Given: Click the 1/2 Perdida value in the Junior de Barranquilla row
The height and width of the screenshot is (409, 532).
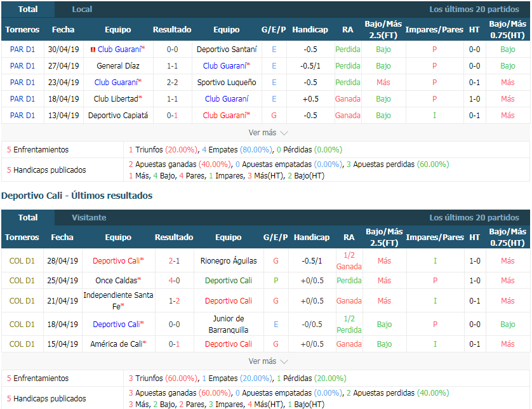Looking at the screenshot, I should [x=349, y=325].
